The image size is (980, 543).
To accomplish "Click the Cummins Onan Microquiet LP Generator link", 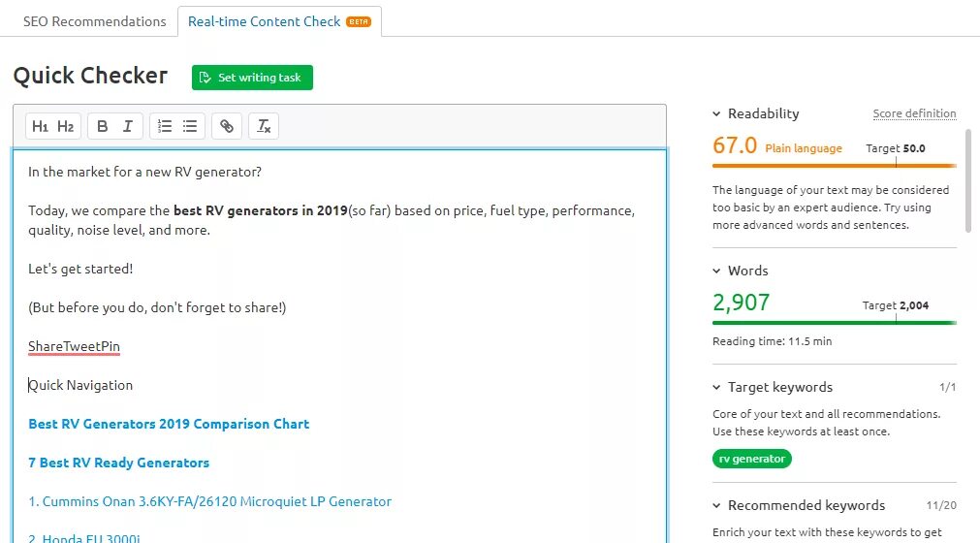I will (209, 501).
